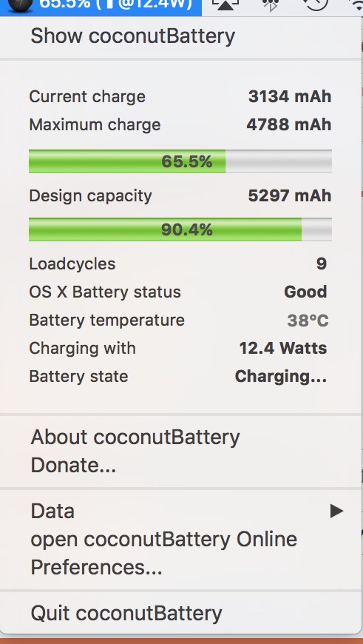363x644 pixels.
Task: Click the 90.4% design capacity bar
Action: (x=180, y=229)
